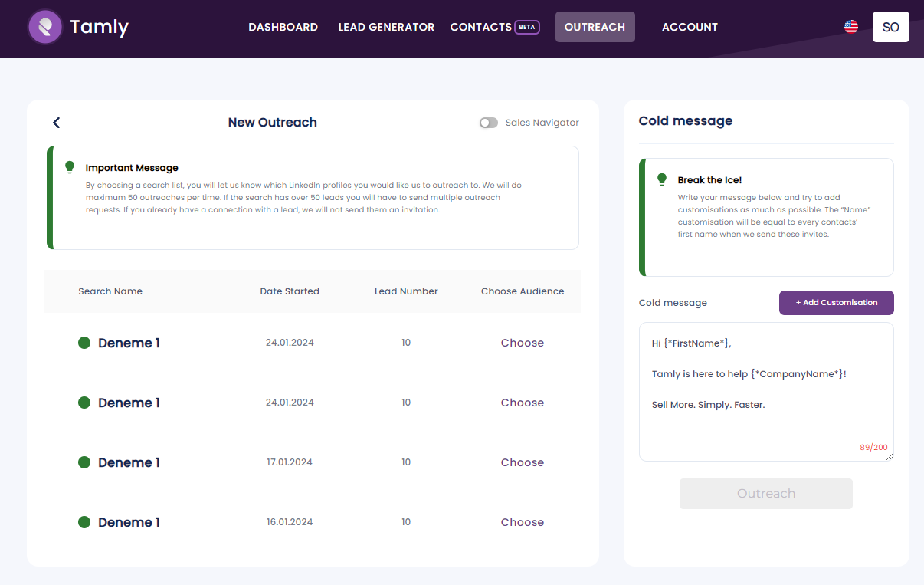Select the Deneme 1 row dated 16.01.2024
924x585 pixels.
coord(313,522)
